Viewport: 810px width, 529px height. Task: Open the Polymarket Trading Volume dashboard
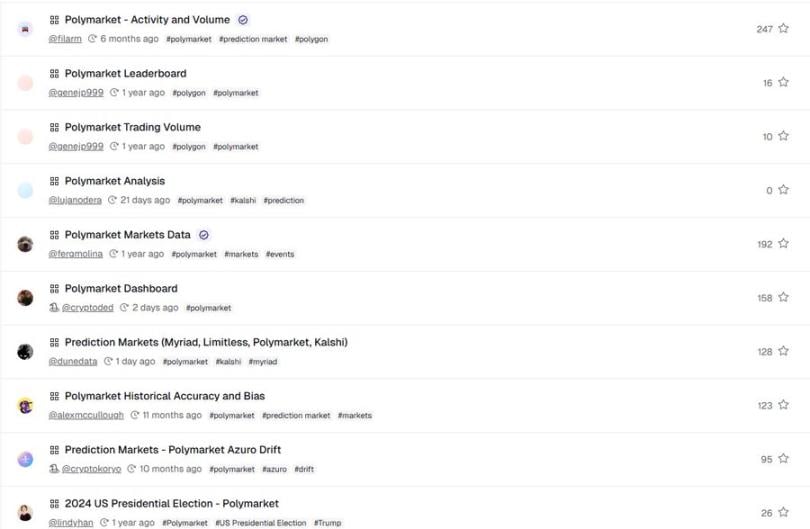(x=132, y=127)
